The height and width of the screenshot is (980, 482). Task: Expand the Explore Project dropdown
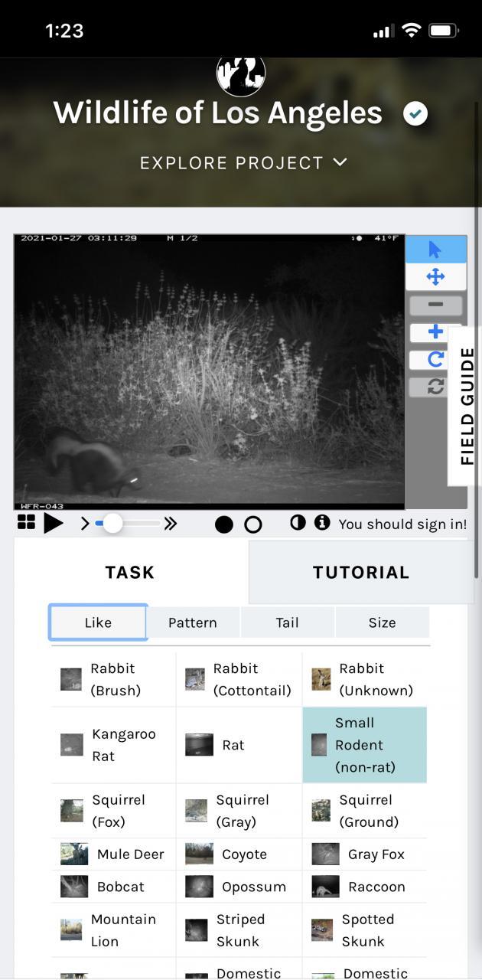coord(243,162)
